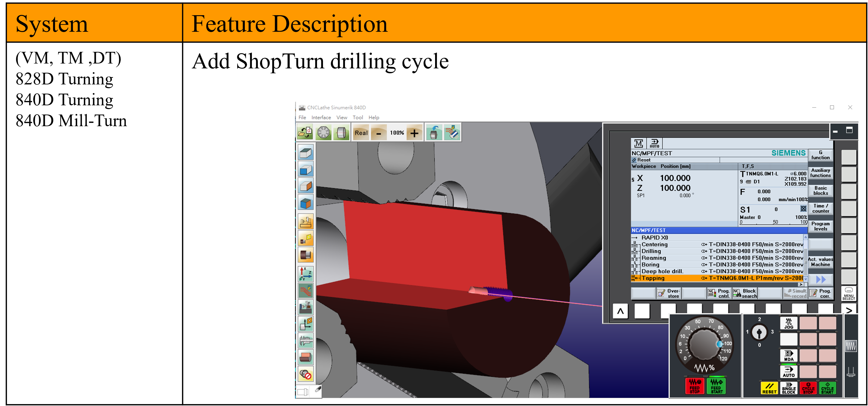The image size is (868, 406).
Task: Click the Prog. cntrl. softkey
Action: [719, 293]
